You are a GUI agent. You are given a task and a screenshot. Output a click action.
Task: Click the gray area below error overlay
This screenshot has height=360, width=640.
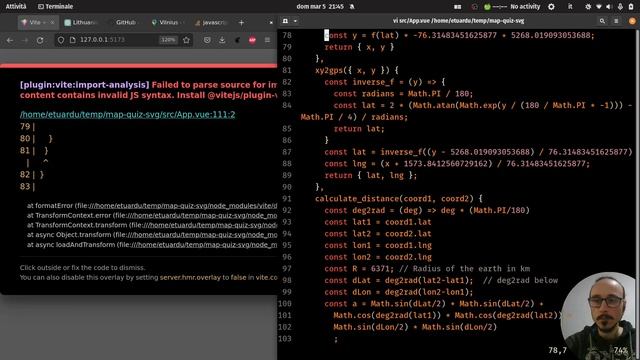tap(139, 327)
